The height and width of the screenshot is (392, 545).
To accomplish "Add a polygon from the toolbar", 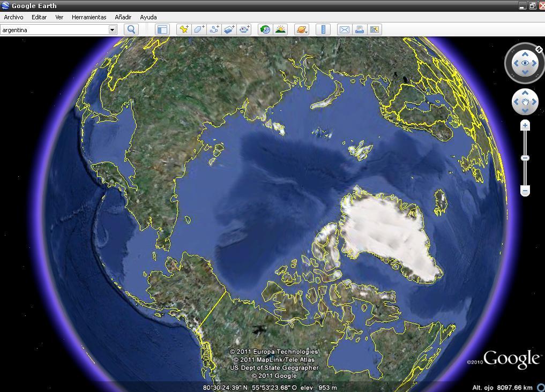I will click(199, 29).
